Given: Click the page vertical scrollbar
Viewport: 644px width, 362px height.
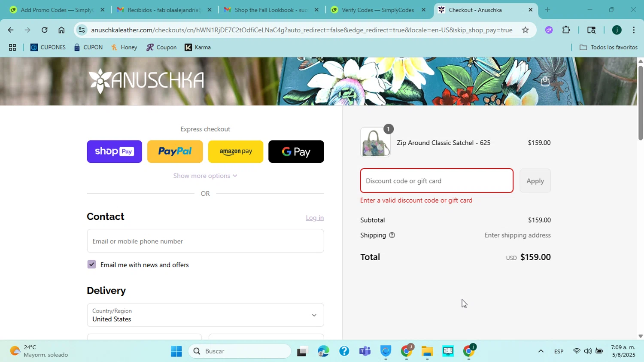Looking at the screenshot, I should coord(640,103).
